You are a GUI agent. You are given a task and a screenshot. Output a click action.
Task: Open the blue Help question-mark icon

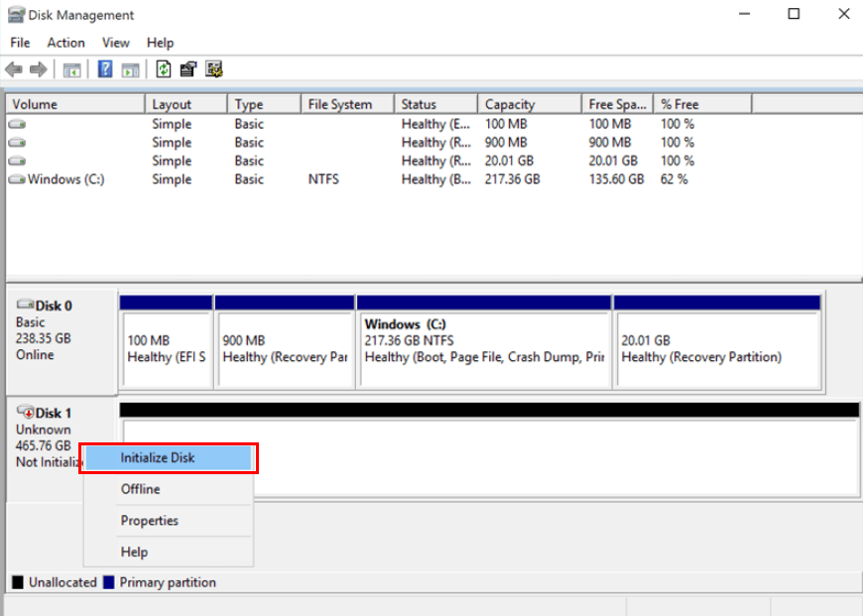pos(104,69)
